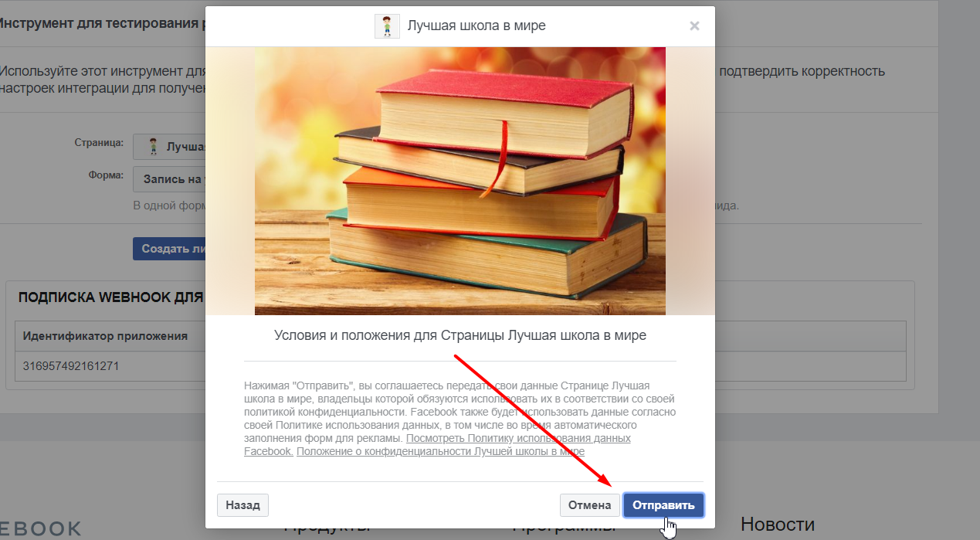Viewport: 980px width, 540px height.
Task: Click the Отмена cancel button
Action: [589, 505]
